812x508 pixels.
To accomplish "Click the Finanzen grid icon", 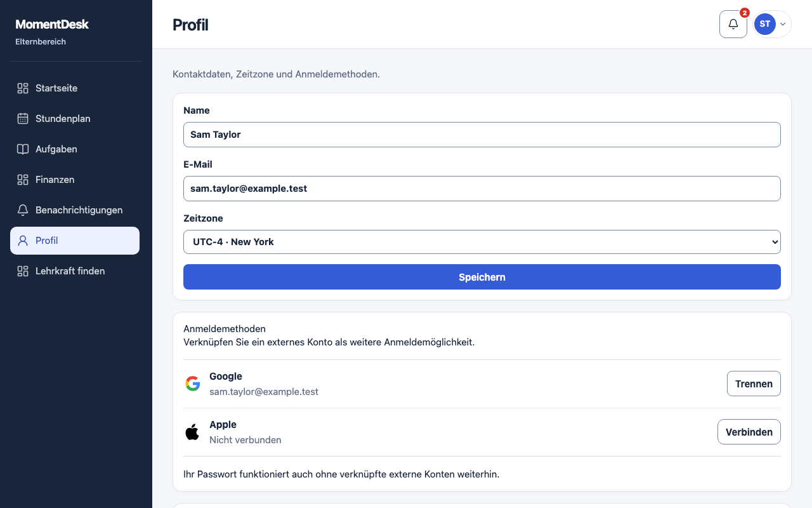I will click(23, 180).
